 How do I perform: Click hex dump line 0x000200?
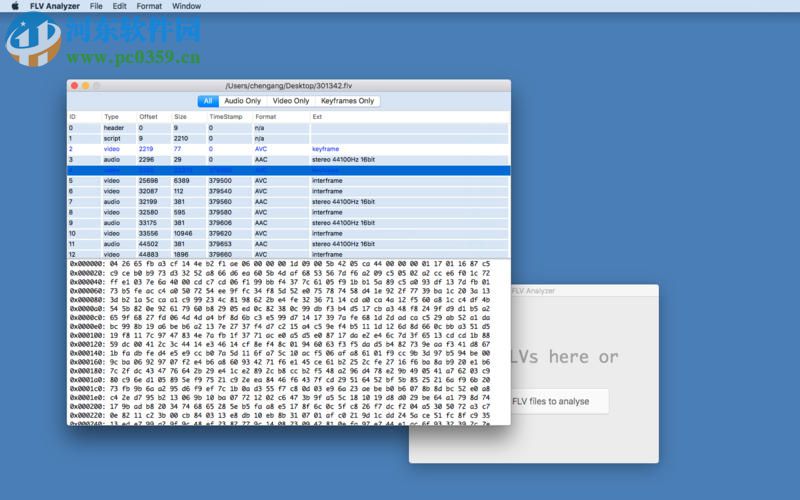pos(280,407)
